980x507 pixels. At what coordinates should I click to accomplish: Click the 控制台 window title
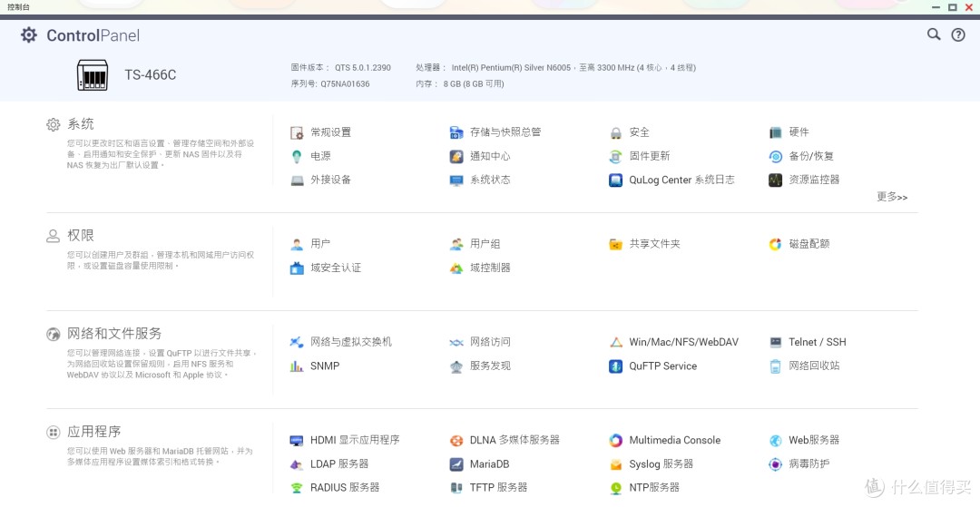click(x=19, y=7)
